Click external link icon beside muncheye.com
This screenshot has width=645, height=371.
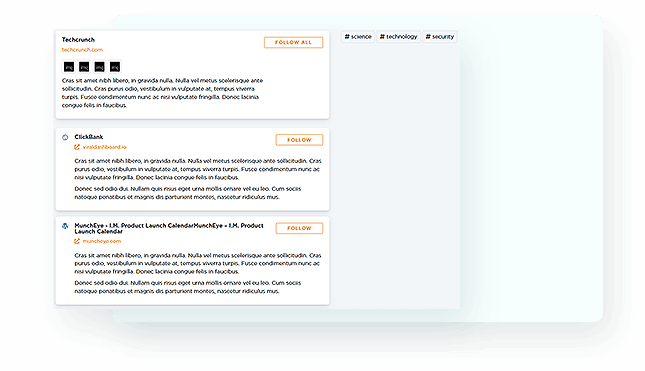tap(77, 241)
